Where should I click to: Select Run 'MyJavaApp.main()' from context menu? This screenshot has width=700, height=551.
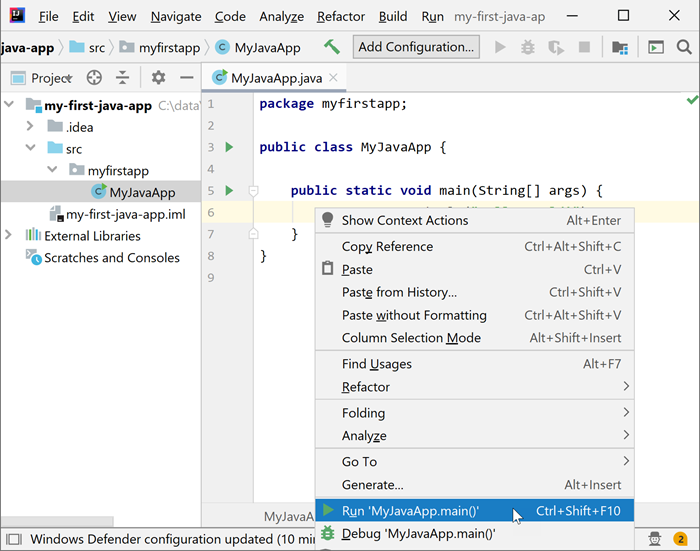tap(410, 511)
